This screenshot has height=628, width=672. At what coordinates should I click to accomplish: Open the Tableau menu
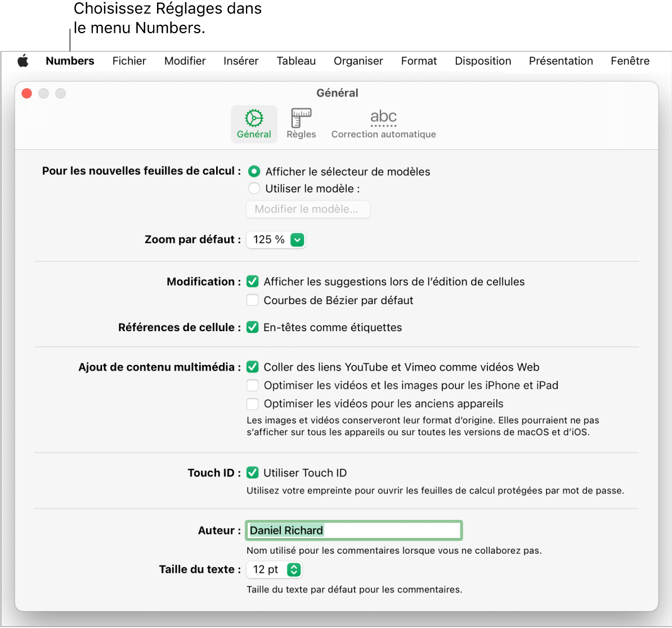[296, 61]
